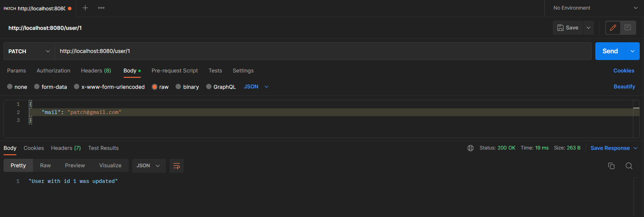
Task: Copy the response with the copy icon
Action: tap(611, 166)
